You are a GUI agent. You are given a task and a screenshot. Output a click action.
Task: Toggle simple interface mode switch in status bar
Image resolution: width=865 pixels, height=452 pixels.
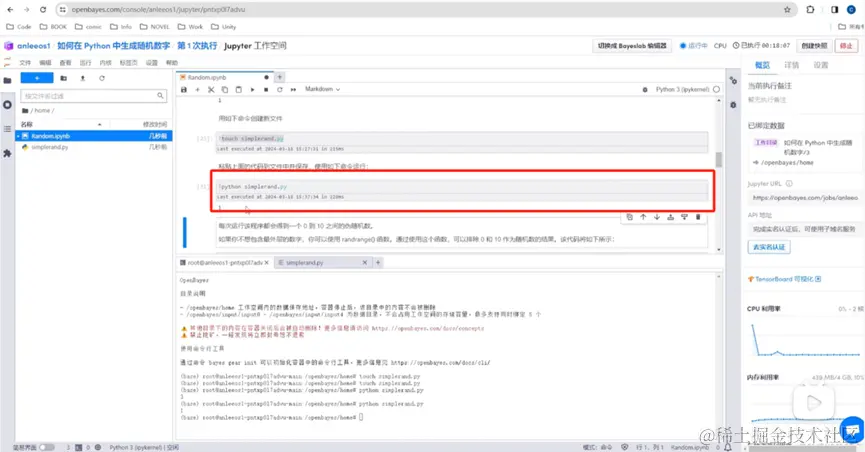click(46, 447)
